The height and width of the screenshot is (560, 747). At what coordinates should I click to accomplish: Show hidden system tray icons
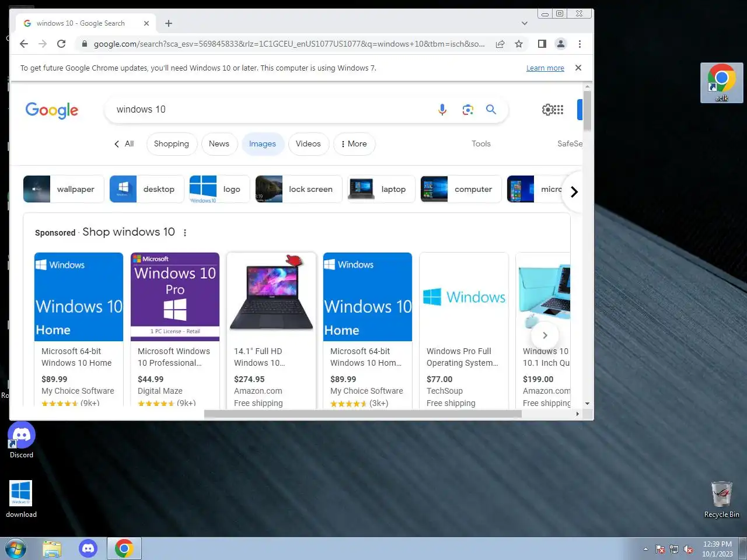(x=645, y=549)
